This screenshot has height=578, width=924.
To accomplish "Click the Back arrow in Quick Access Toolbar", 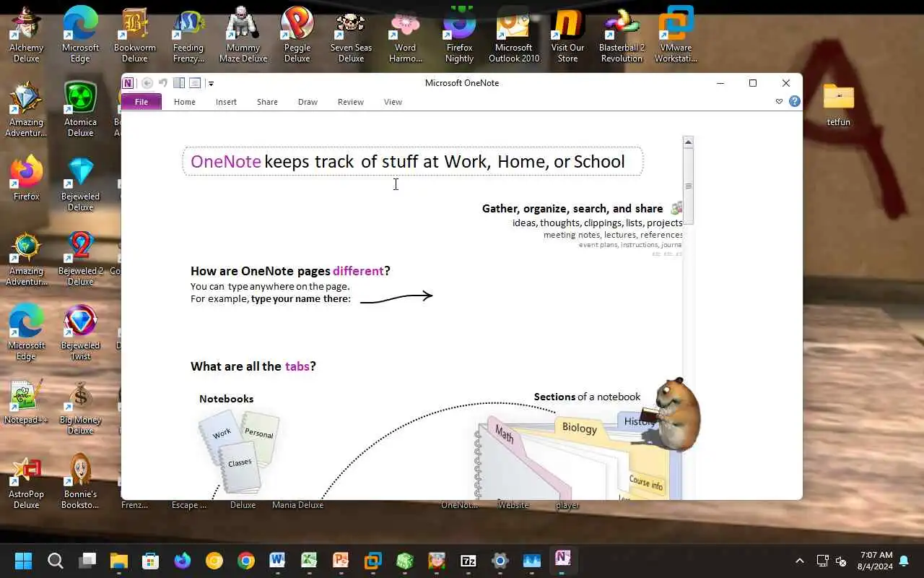I will (147, 83).
